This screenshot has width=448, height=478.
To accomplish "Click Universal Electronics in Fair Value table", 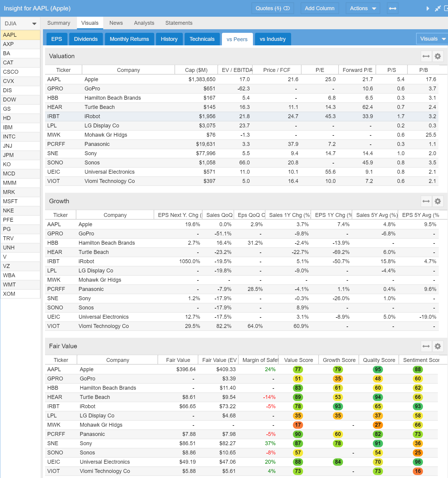I will 105,462.
